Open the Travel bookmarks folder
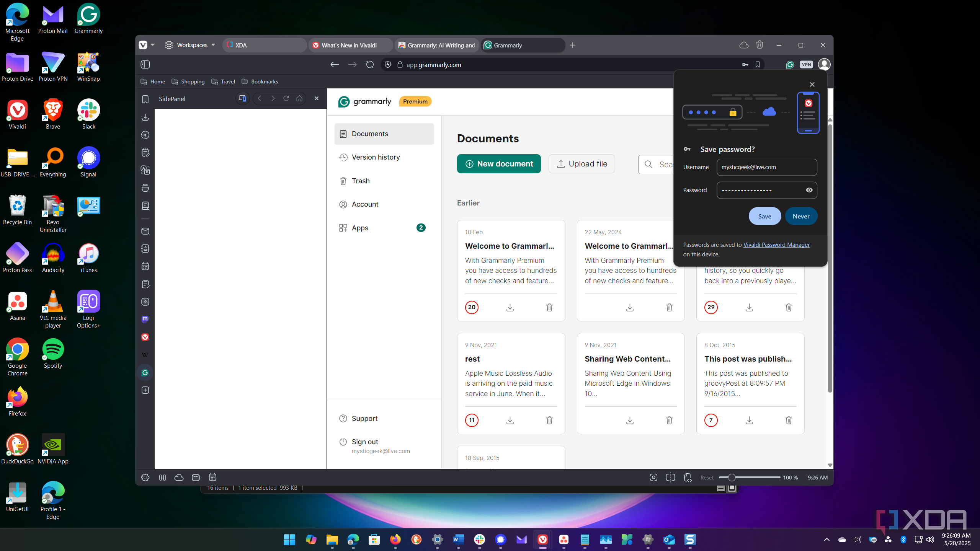The image size is (980, 551). point(223,82)
